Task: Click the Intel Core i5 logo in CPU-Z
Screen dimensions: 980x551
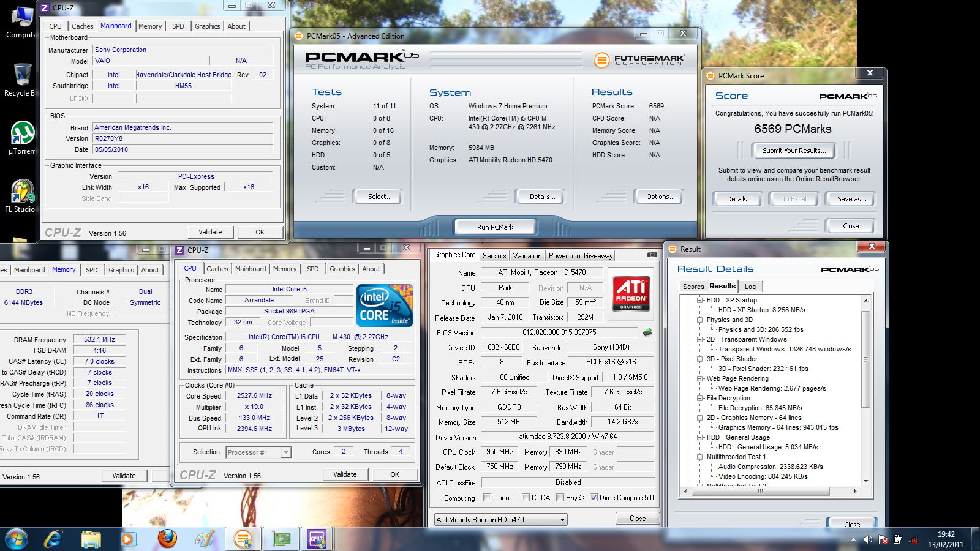Action: (385, 305)
